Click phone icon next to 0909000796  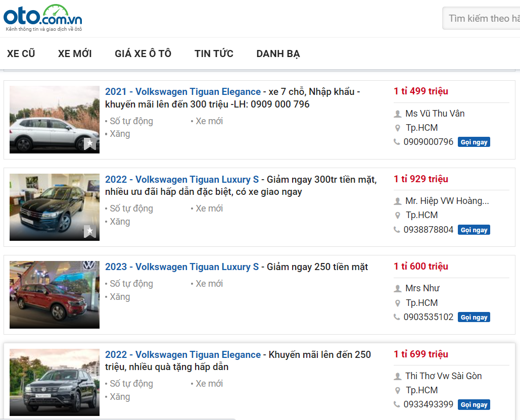coord(397,142)
